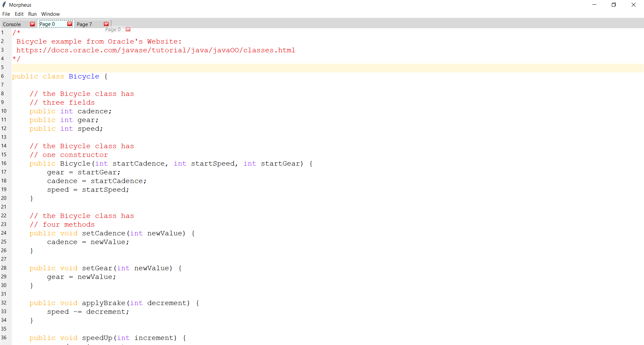
Task: Open the File menu
Action: pos(6,14)
